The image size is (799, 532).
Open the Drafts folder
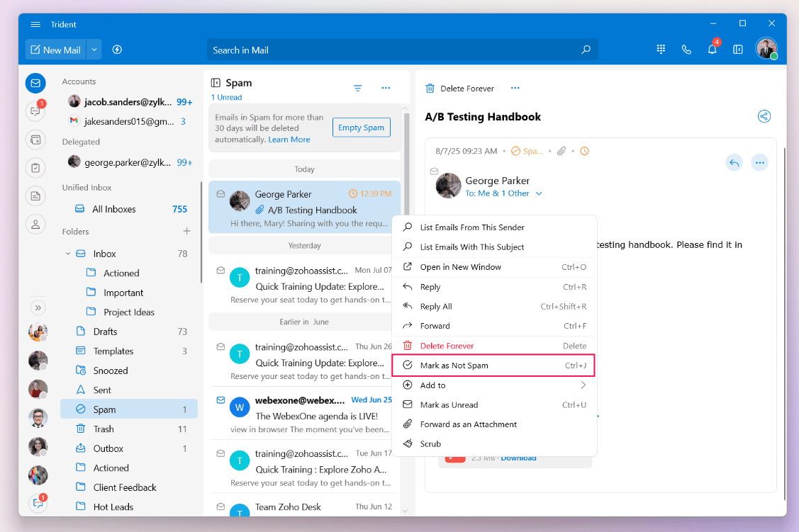[x=129, y=332]
